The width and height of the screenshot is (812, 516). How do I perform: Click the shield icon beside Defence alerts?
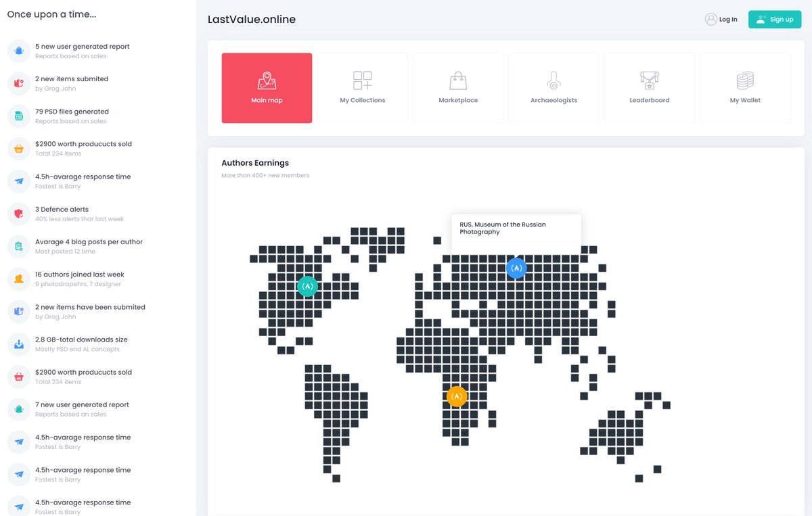coord(18,213)
